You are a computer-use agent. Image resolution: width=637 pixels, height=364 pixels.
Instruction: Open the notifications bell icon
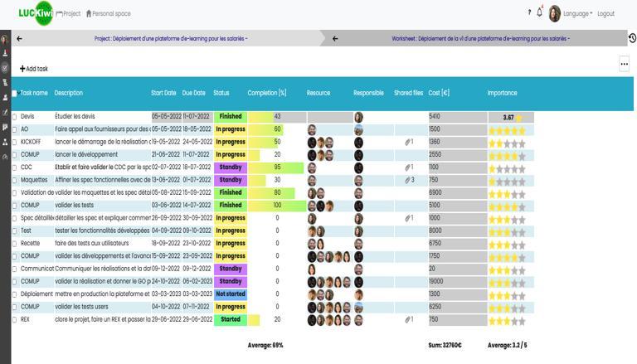[539, 12]
